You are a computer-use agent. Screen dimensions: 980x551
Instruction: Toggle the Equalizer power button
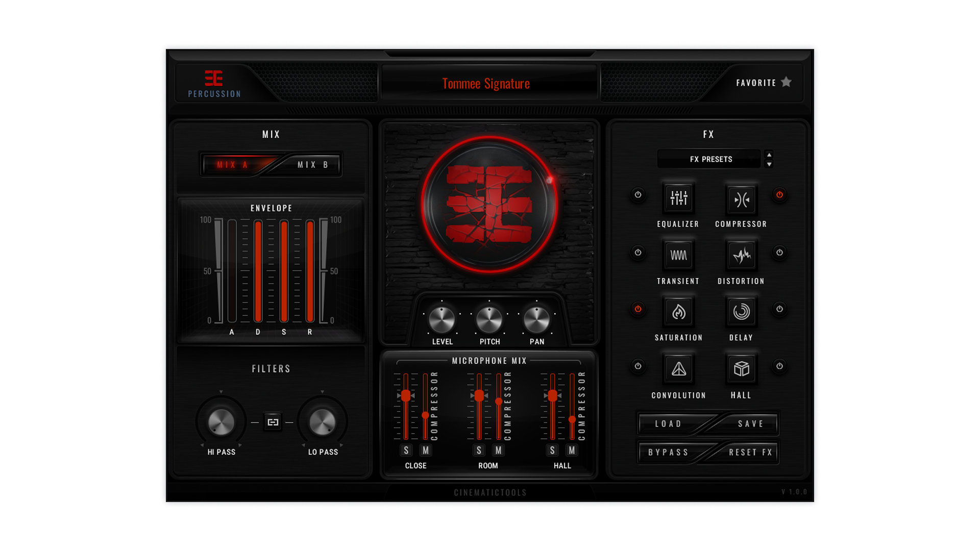(638, 195)
